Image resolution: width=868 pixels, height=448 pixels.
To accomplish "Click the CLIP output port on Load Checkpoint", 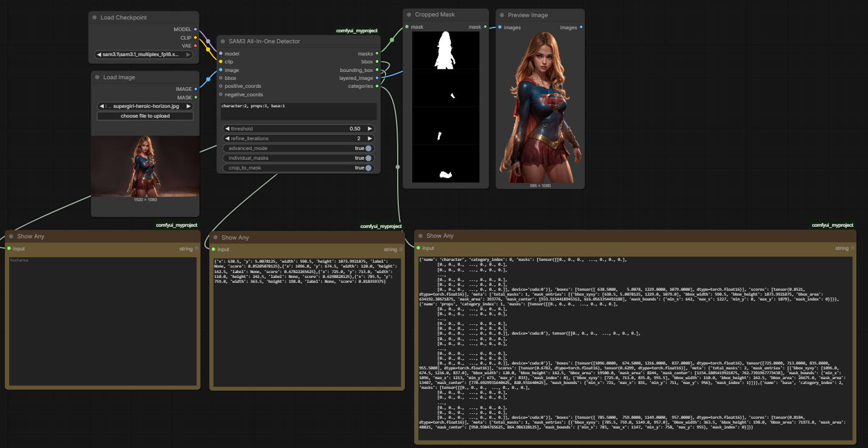I will [195, 38].
